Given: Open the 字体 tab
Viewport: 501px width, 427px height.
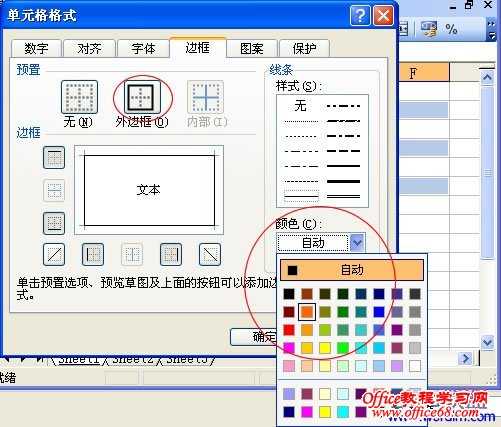Looking at the screenshot, I should tap(143, 49).
